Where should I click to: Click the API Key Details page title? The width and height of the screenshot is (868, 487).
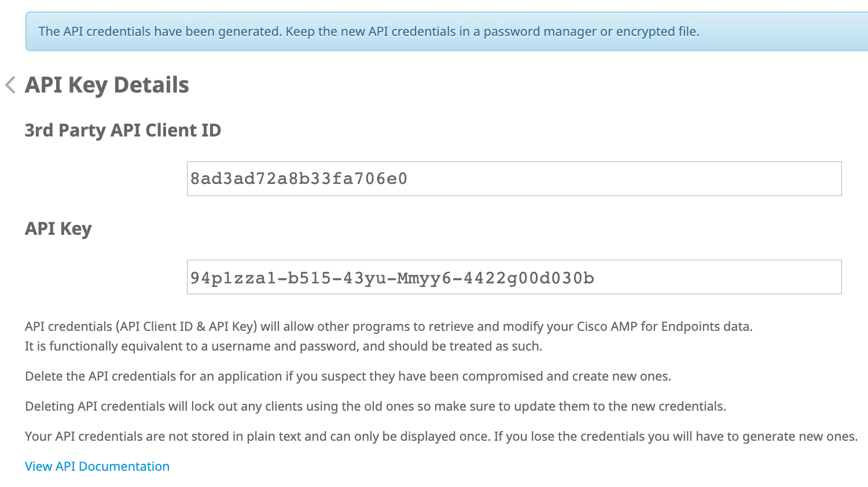[106, 85]
